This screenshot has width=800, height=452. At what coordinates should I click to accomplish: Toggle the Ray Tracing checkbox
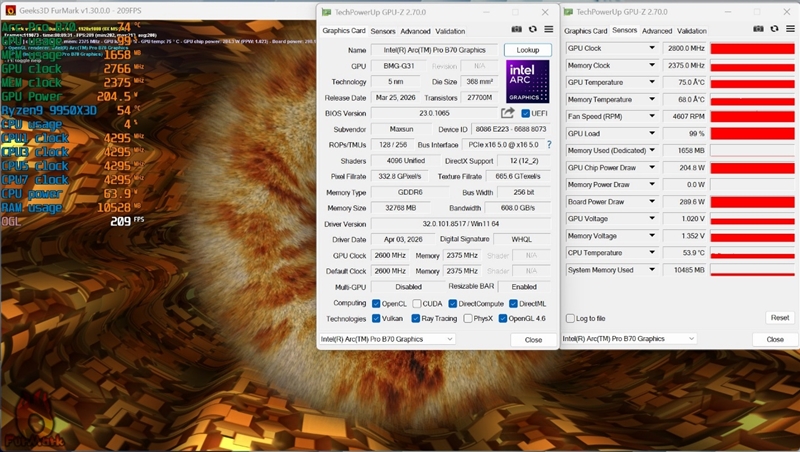pos(415,318)
